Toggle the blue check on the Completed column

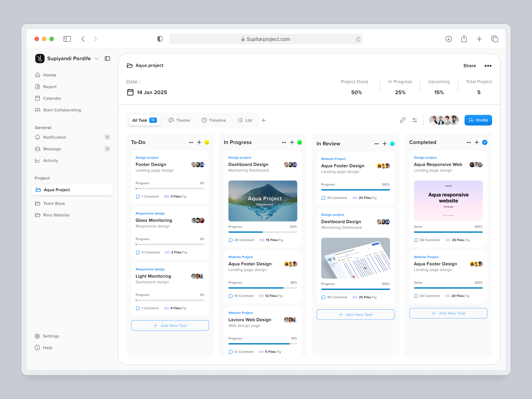click(x=484, y=142)
